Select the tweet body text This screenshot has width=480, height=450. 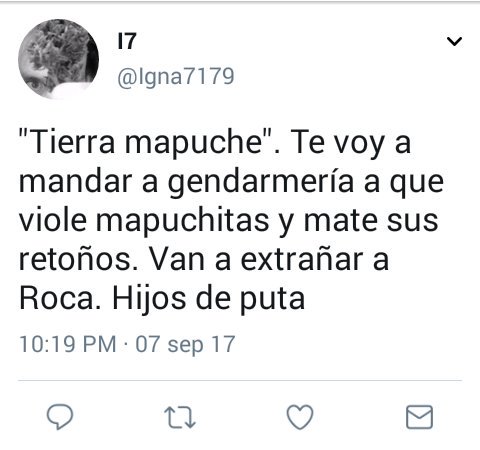point(231,220)
